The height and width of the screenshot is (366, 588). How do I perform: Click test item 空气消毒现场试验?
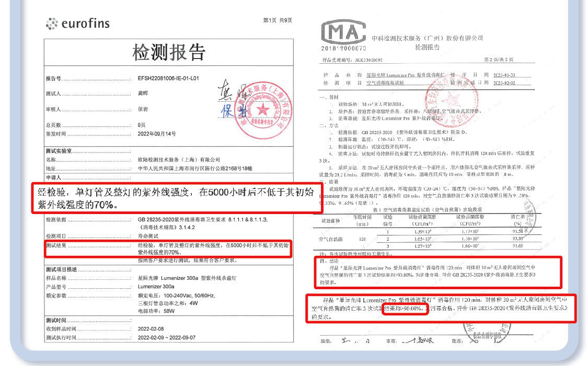[385, 83]
